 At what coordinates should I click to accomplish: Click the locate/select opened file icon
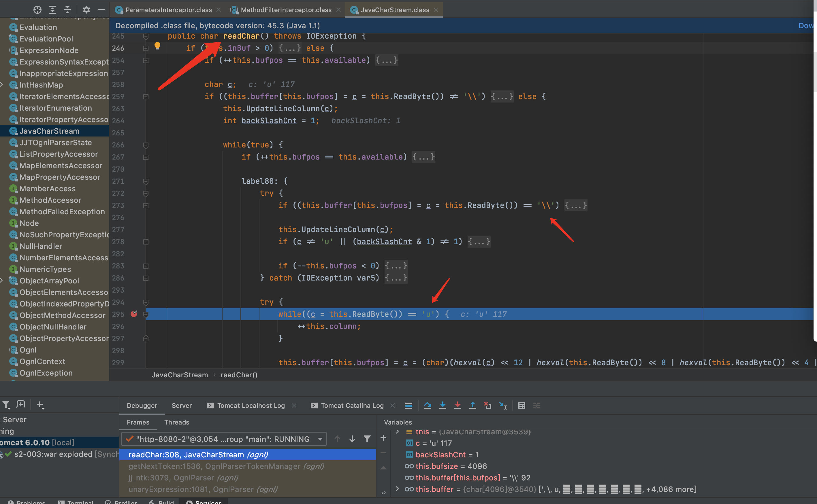point(37,10)
